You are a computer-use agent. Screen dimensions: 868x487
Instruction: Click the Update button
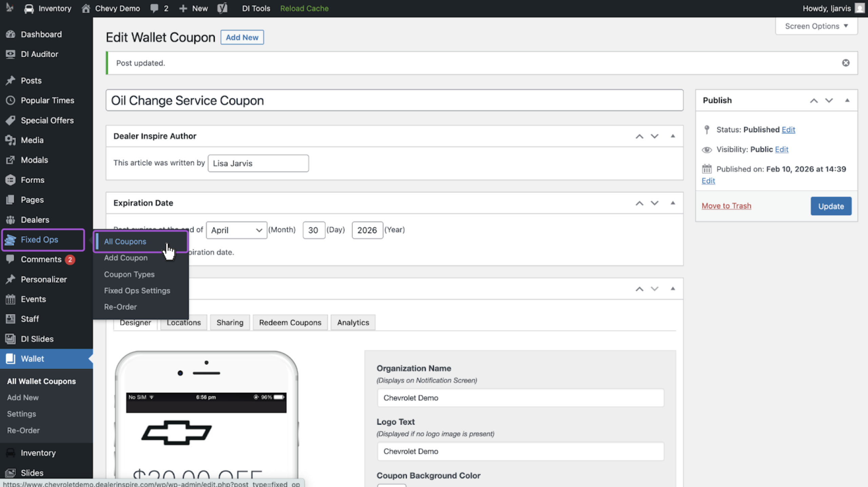(831, 206)
